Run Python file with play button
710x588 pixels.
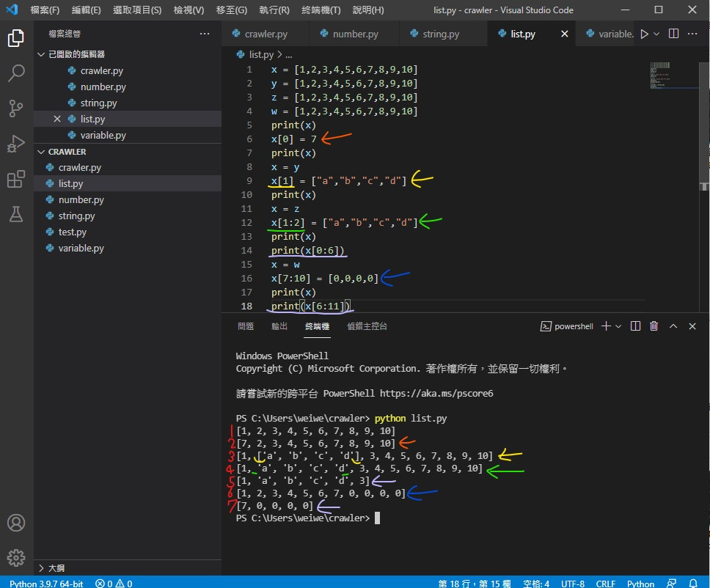point(644,34)
